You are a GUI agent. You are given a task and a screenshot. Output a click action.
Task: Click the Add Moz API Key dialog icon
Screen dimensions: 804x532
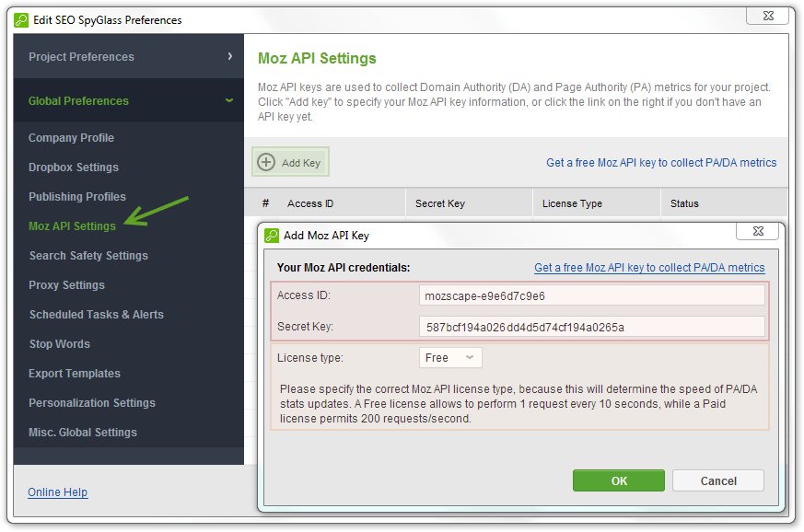[272, 236]
